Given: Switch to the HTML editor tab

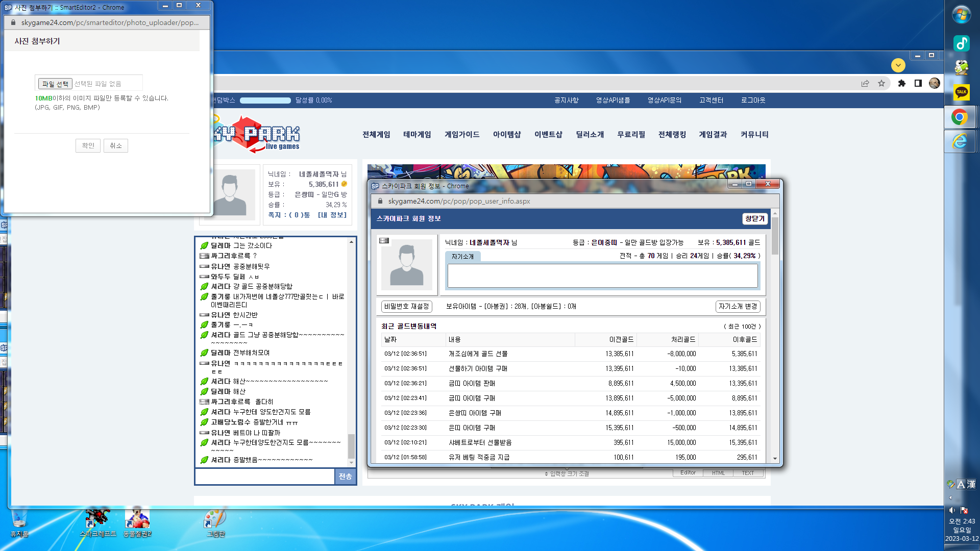Looking at the screenshot, I should [x=718, y=473].
